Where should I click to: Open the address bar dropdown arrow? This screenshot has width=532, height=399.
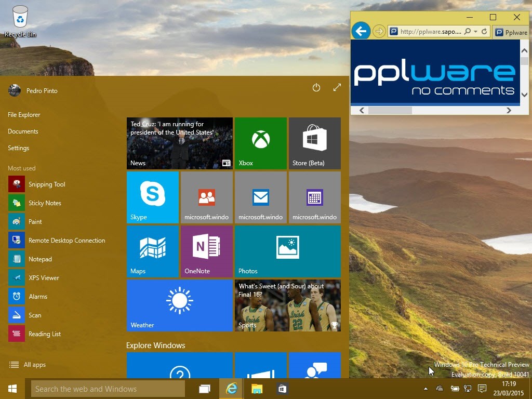pyautogui.click(x=475, y=32)
